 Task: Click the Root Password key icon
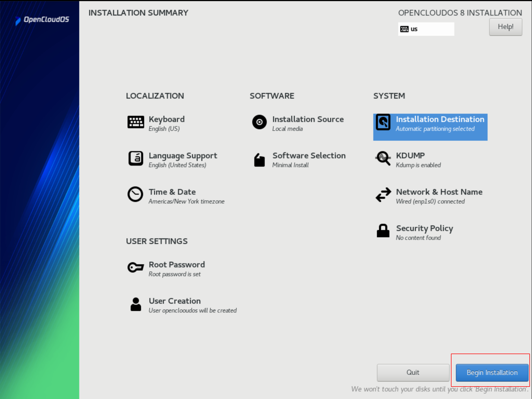pos(136,267)
